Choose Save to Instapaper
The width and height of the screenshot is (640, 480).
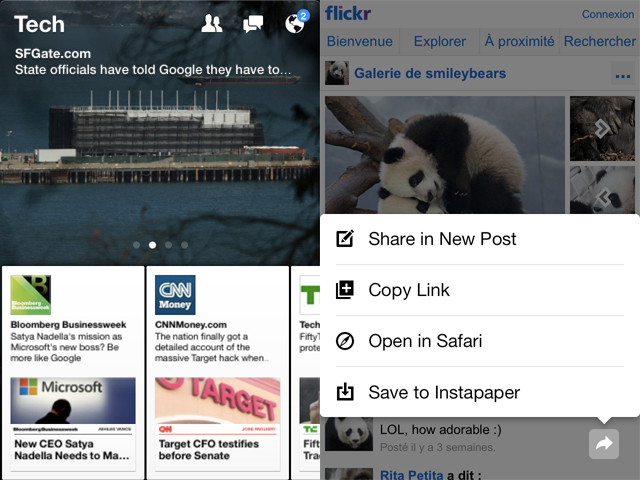pos(480,392)
